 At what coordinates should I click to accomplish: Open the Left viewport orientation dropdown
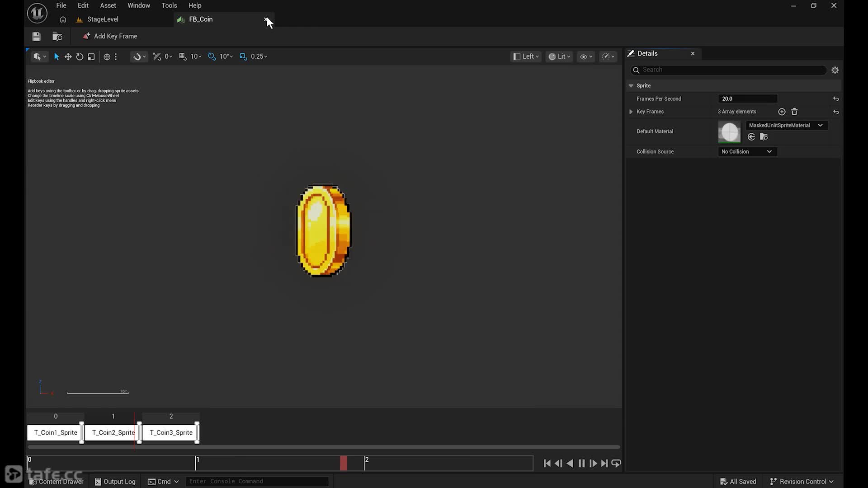526,56
